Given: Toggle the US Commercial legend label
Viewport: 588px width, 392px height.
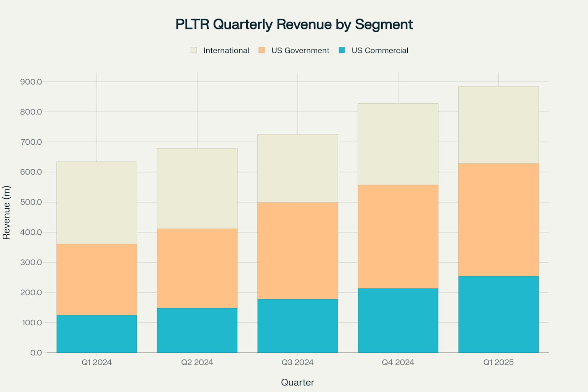Looking at the screenshot, I should coord(380,51).
